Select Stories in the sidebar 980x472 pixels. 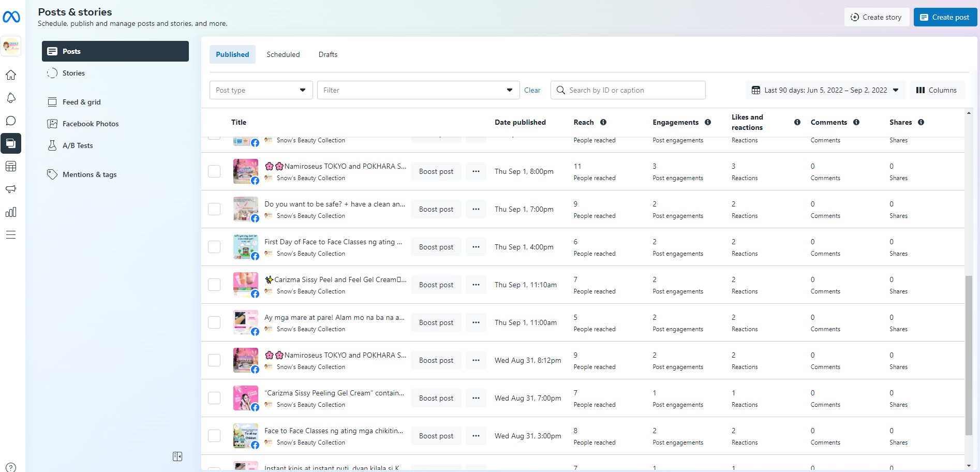115,73
